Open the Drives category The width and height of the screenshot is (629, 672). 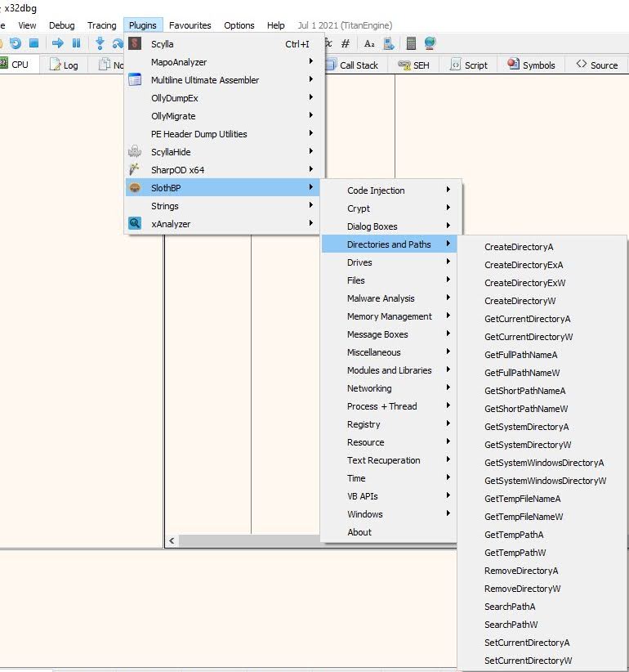pos(389,262)
